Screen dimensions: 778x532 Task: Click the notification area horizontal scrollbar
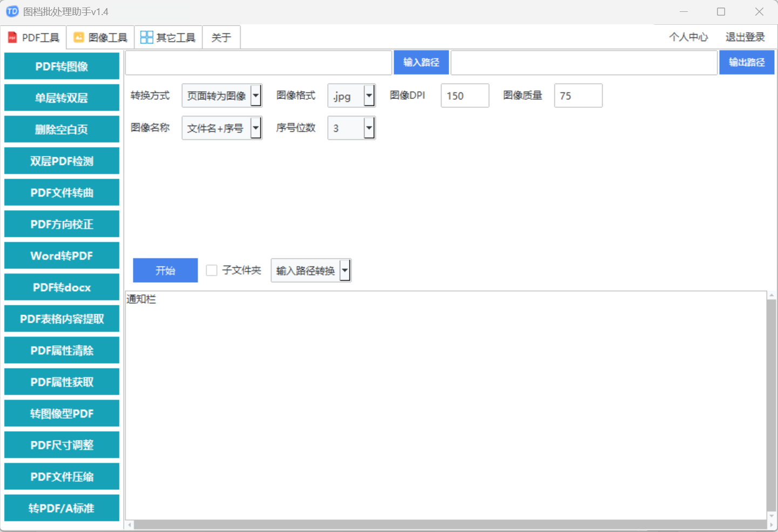450,524
